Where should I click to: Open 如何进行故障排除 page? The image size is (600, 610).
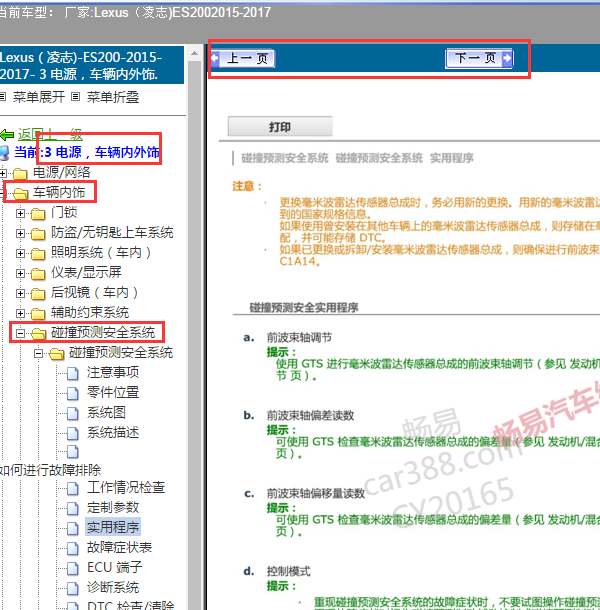click(50, 470)
